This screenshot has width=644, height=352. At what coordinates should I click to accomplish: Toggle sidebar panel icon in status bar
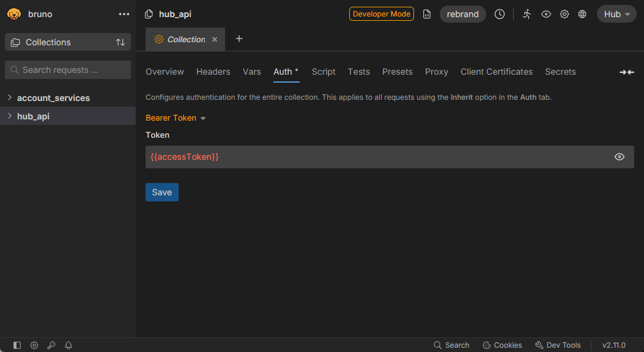[x=17, y=345]
